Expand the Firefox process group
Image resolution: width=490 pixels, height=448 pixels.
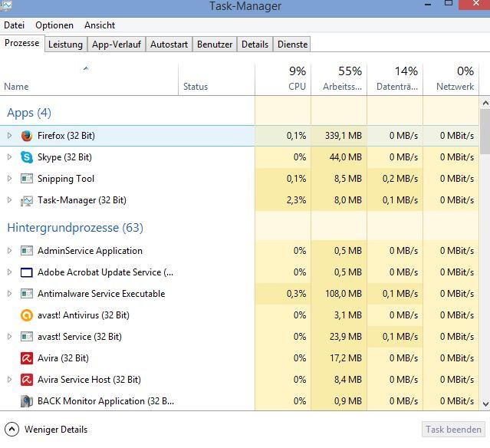point(9,135)
